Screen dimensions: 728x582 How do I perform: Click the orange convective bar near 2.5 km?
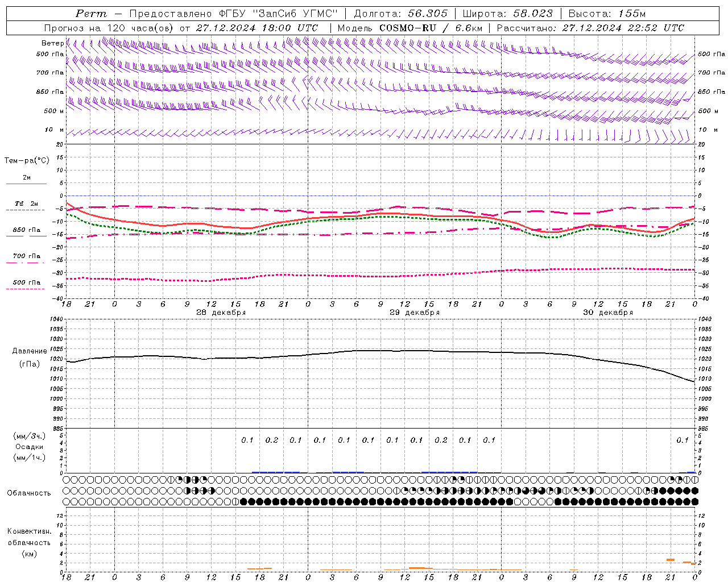coord(671,560)
